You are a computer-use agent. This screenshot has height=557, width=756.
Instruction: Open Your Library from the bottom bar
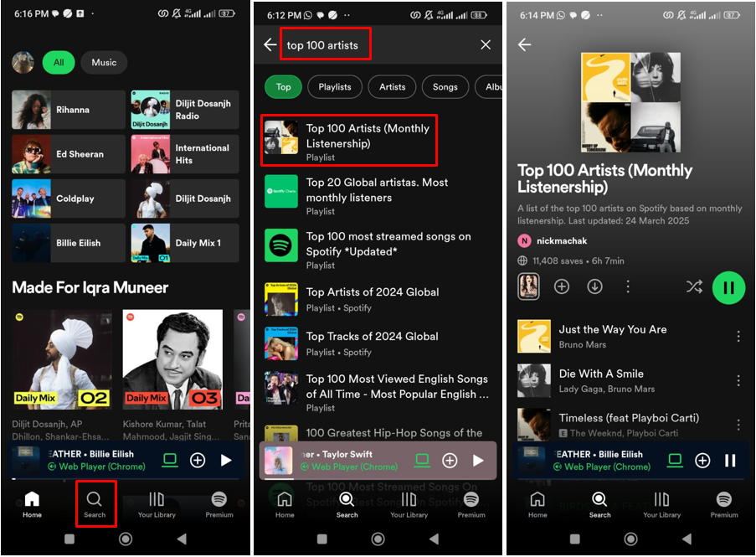[157, 503]
